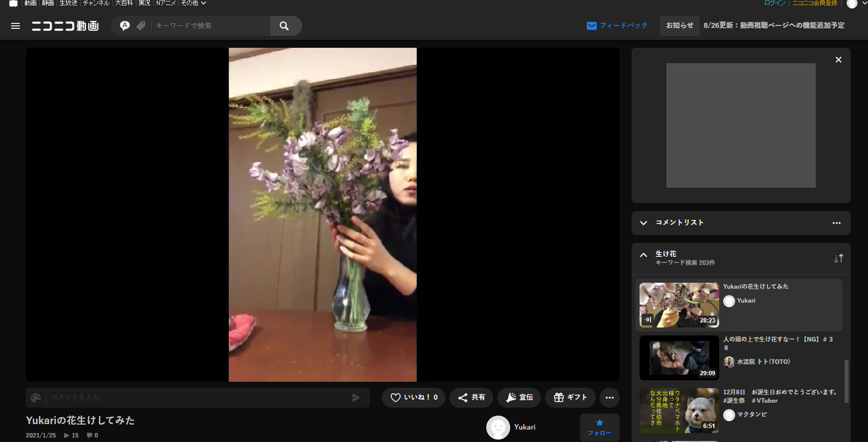
Task: Follow Yukari with star フォロー button
Action: click(600, 427)
